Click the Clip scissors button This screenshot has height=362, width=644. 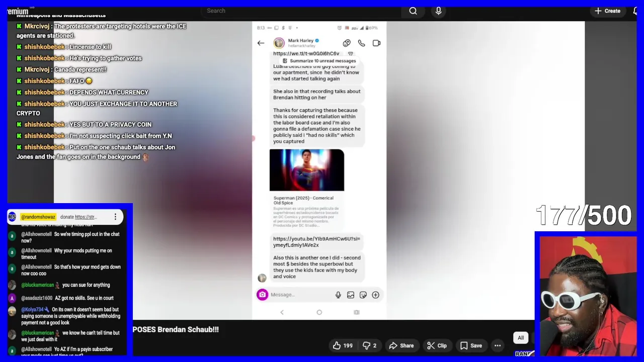(437, 345)
